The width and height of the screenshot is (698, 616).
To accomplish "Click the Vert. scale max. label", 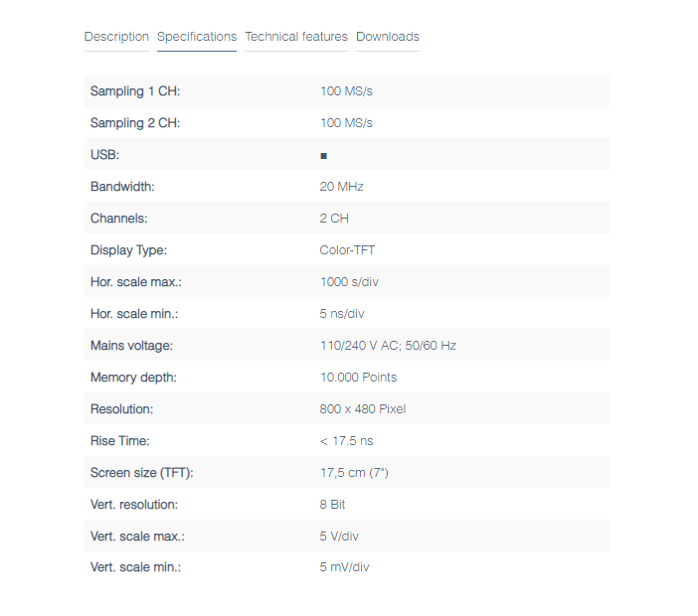I will [137, 537].
